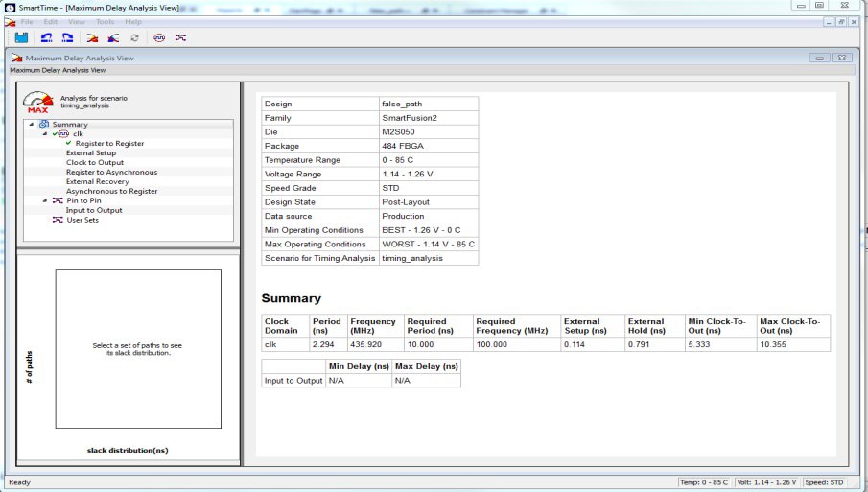Collapse the Pin to Pin node
The image size is (868, 492).
click(x=44, y=200)
